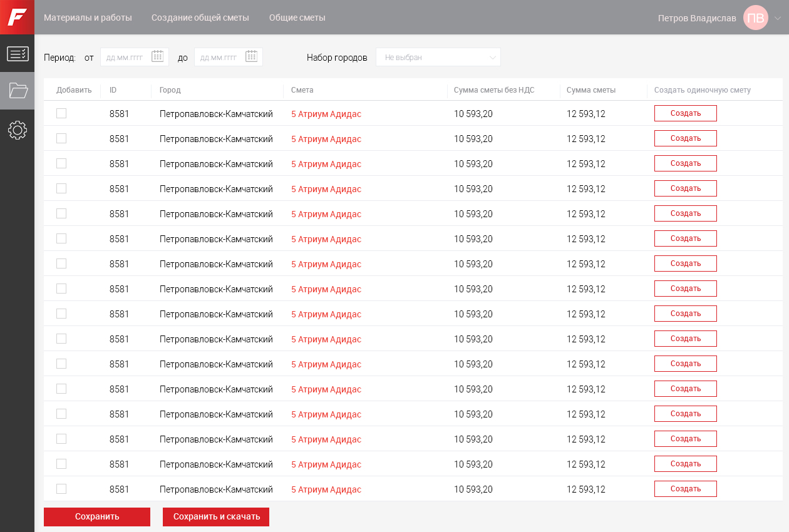Expand user menu chevron next to avatar

778,18
